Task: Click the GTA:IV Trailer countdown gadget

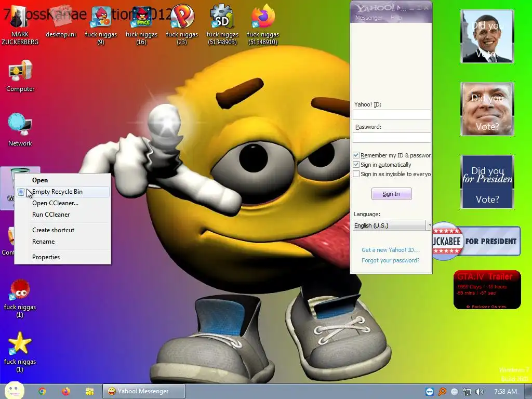Action: (487, 290)
